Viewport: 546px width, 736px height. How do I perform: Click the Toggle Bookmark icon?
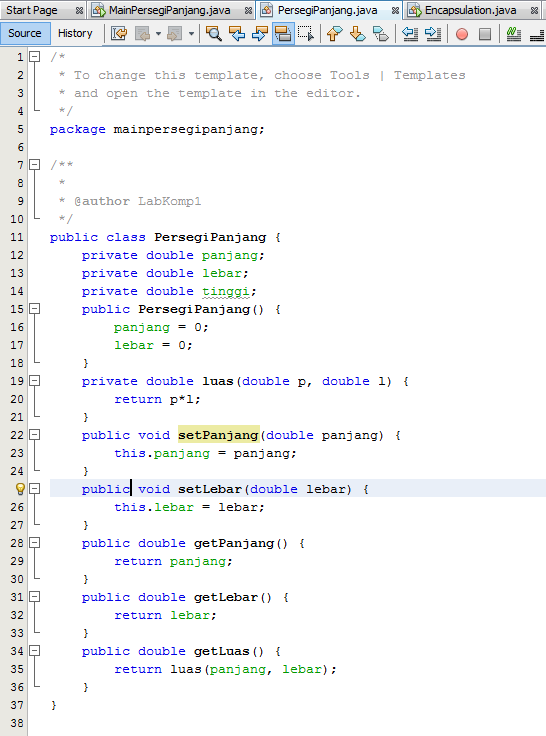point(380,33)
